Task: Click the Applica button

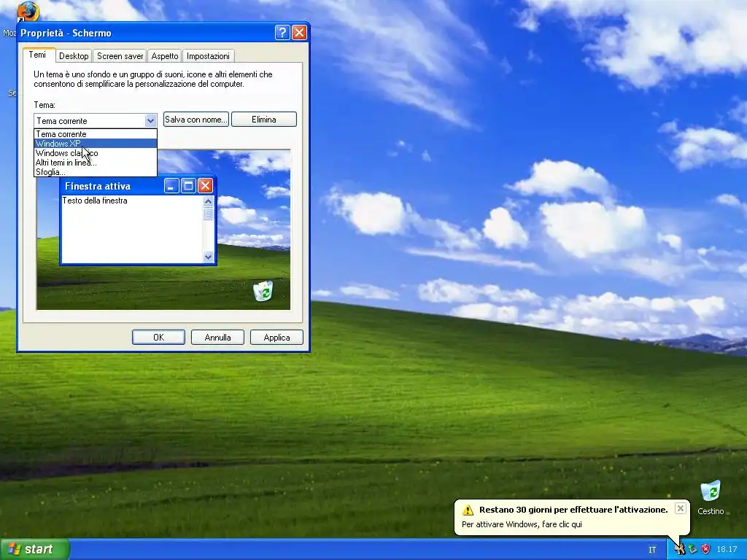Action: click(x=276, y=337)
